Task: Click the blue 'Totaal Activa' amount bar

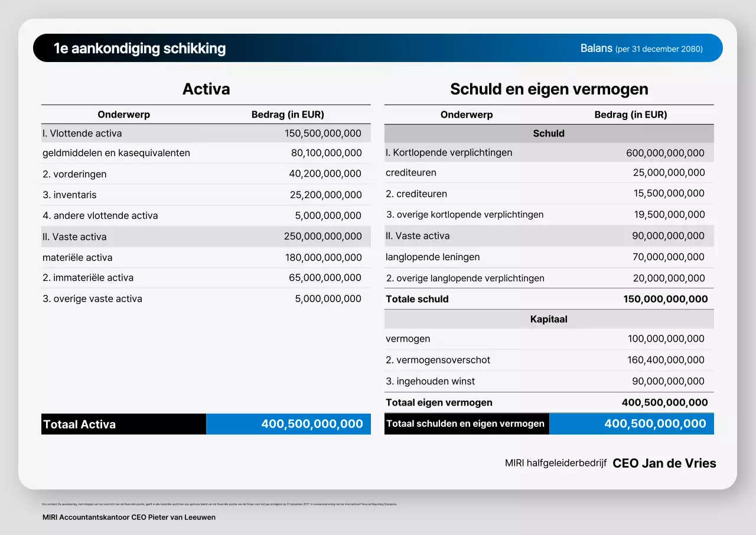Action: point(288,424)
